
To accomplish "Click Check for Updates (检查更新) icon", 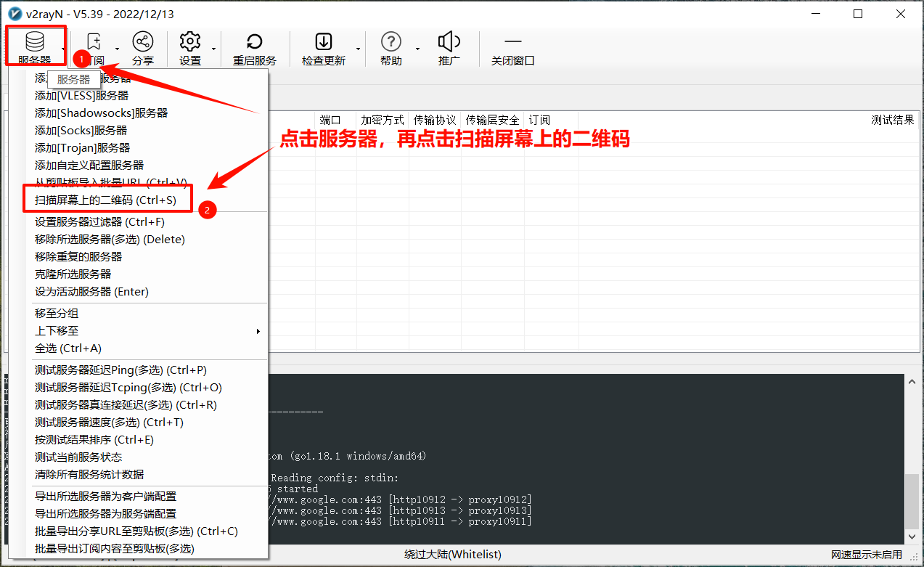I will click(x=323, y=42).
